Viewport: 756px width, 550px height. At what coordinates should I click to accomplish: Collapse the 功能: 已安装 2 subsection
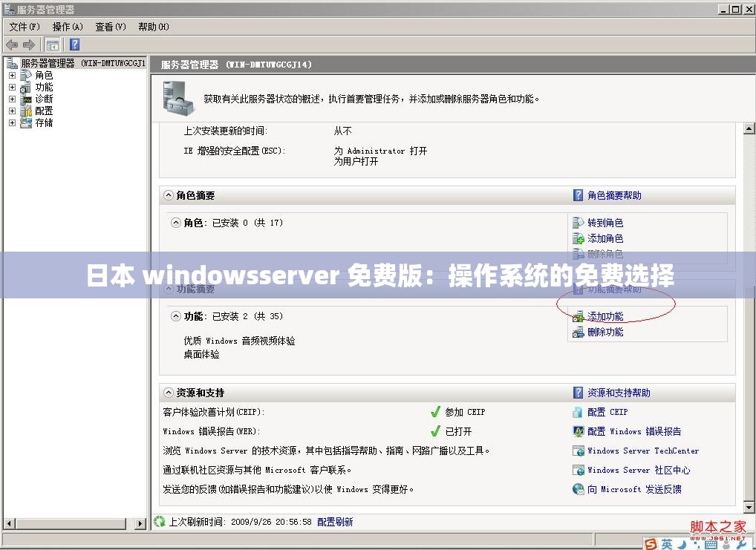pos(176,316)
